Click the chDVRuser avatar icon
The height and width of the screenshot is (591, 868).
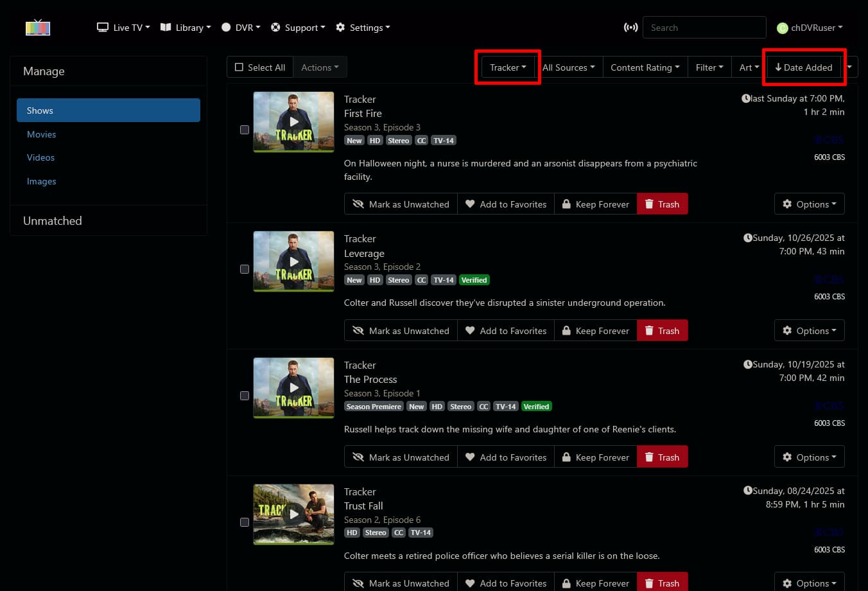pos(782,28)
